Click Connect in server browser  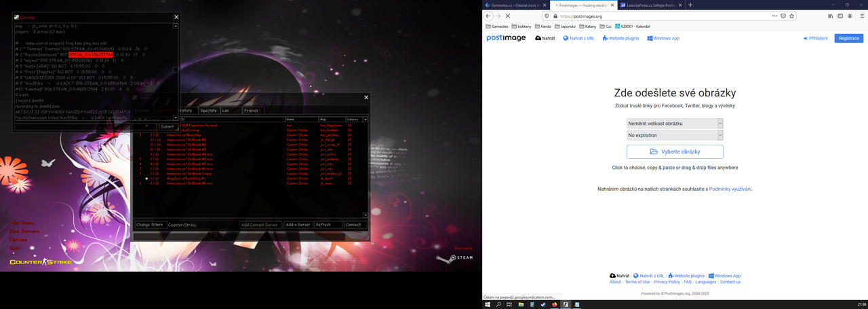pyautogui.click(x=355, y=225)
